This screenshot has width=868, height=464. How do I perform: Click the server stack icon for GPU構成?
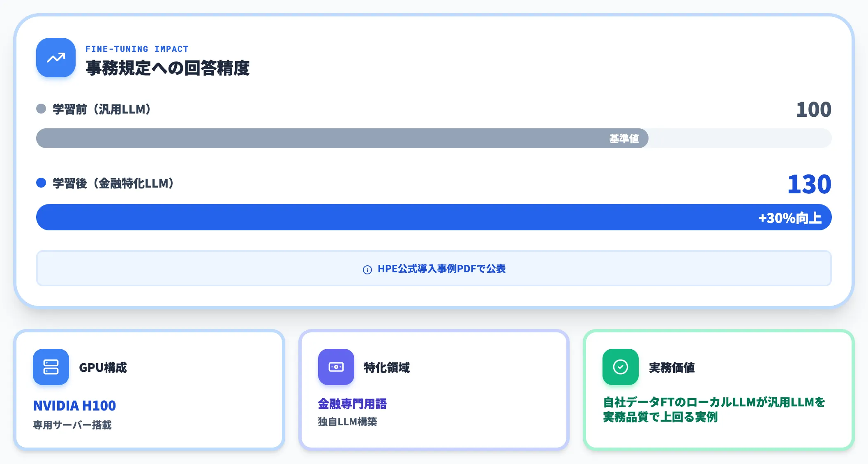point(51,367)
